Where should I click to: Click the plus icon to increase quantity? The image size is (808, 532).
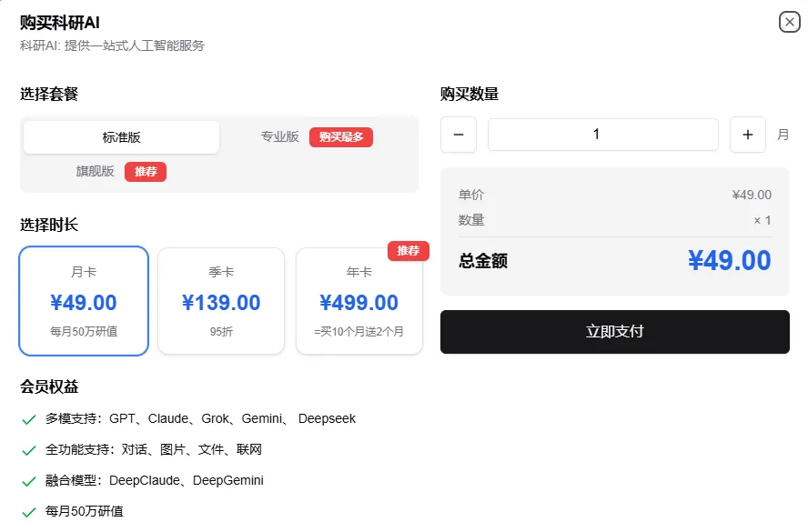click(748, 135)
